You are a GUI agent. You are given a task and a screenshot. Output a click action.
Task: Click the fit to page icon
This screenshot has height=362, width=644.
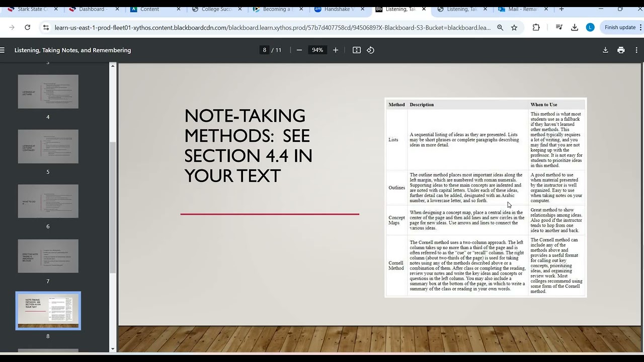357,50
